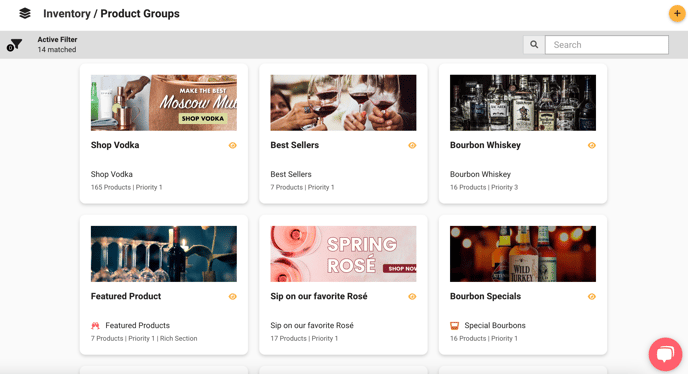Open the Moscow Mule Shop Vodka banner
The width and height of the screenshot is (688, 374).
(164, 103)
